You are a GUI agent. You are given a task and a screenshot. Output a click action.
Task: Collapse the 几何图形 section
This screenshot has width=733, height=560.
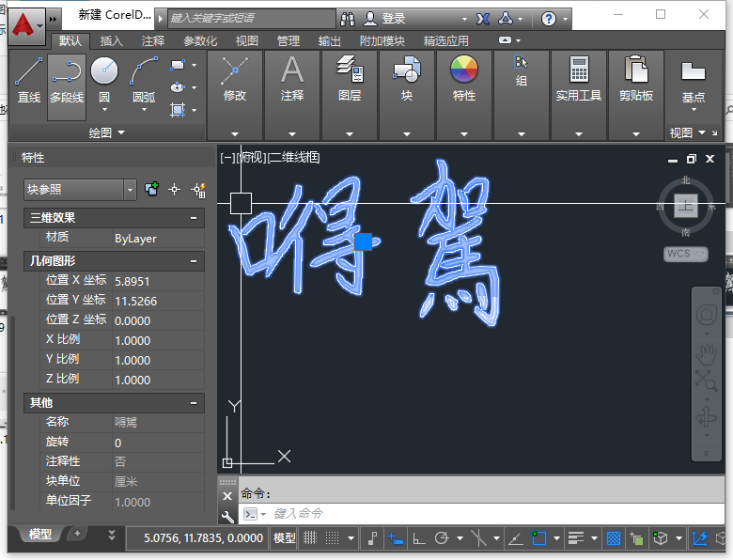[194, 261]
